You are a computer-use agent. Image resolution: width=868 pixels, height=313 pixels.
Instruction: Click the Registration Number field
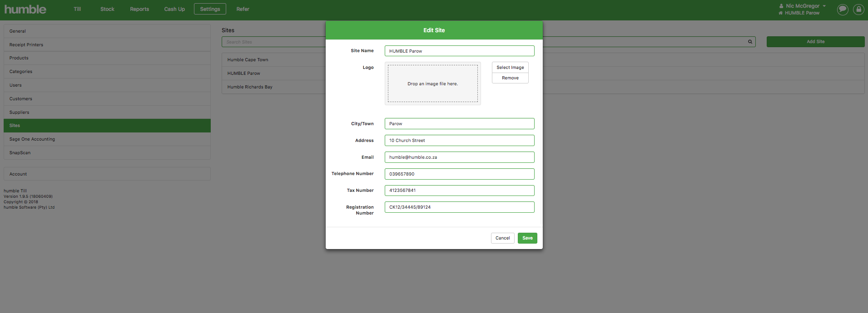(x=459, y=207)
